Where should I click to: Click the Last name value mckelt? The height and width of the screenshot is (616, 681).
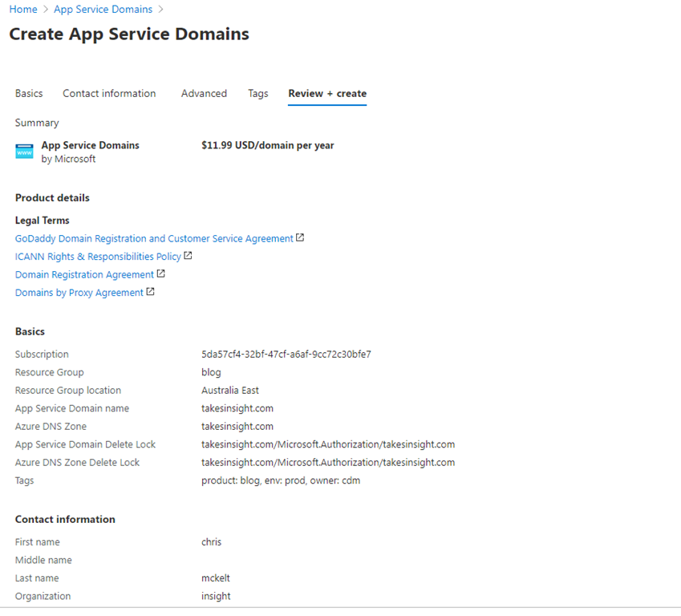(216, 577)
